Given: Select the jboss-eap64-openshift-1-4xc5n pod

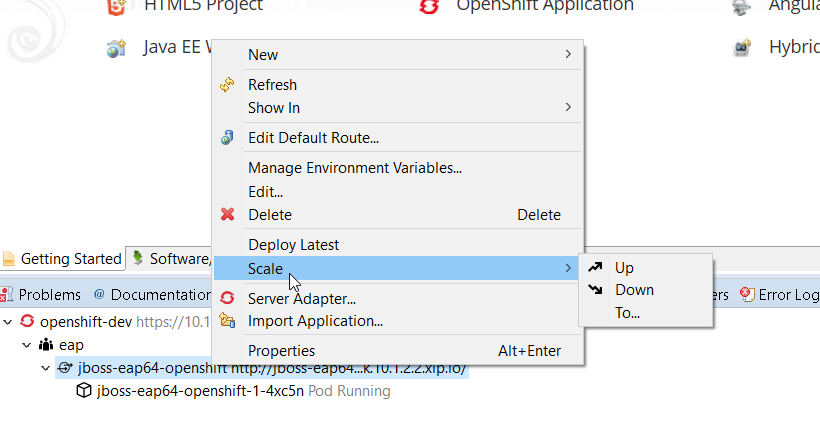Looking at the screenshot, I should [199, 391].
